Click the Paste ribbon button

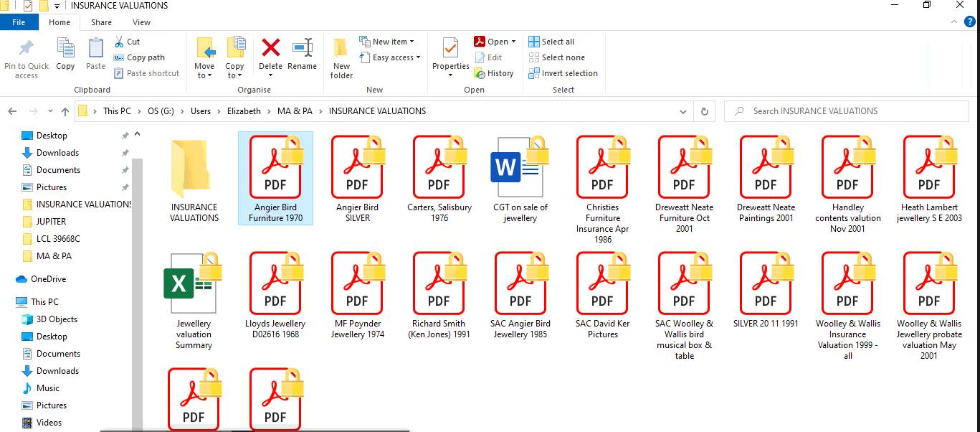(95, 55)
